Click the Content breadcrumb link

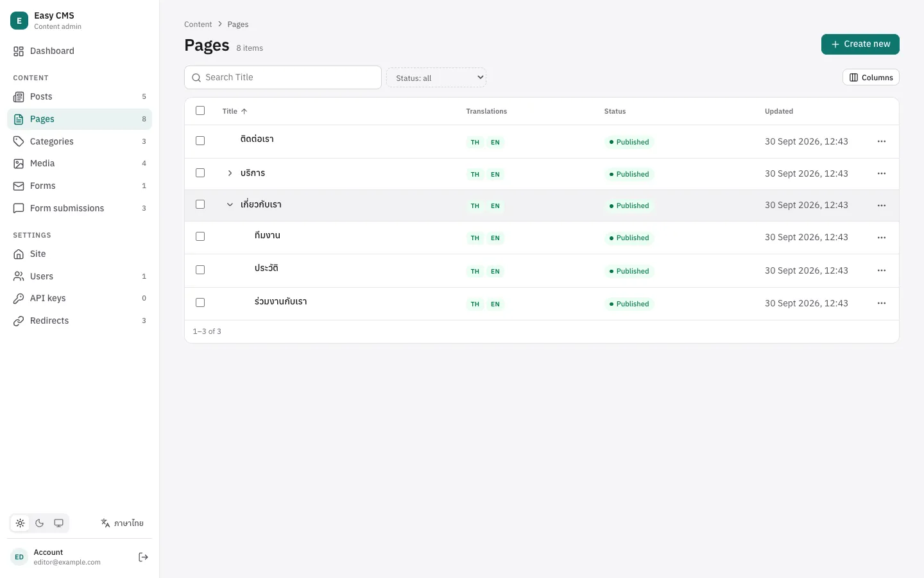point(198,24)
